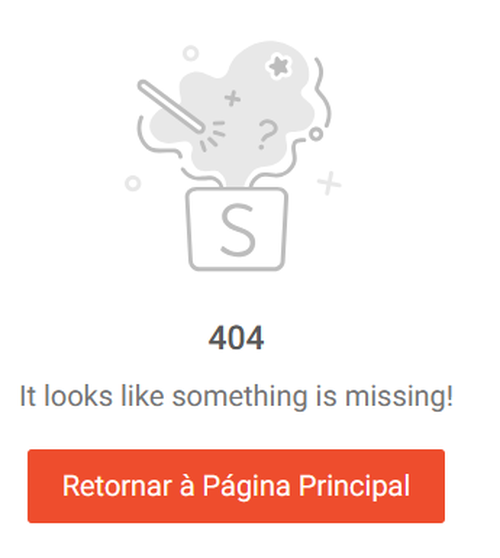Click the faint circle left of the box
Viewport: 500px width, 558px height.
pos(133,184)
